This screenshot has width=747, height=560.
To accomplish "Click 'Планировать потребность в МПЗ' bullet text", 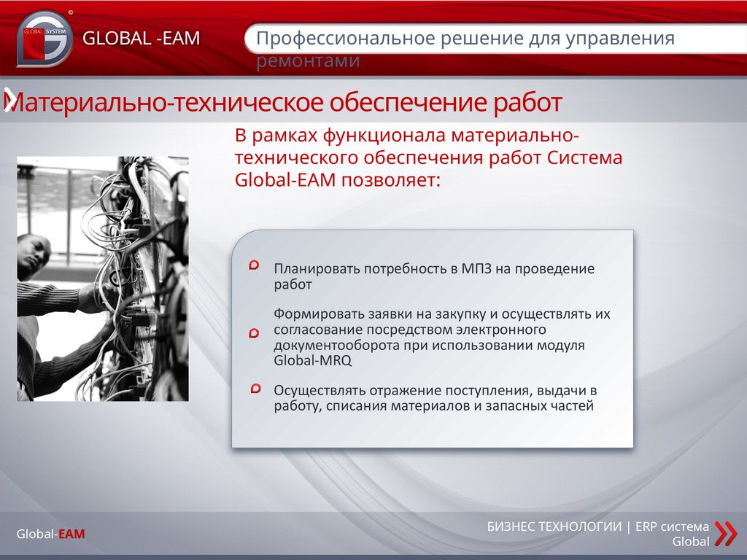I will (x=434, y=276).
